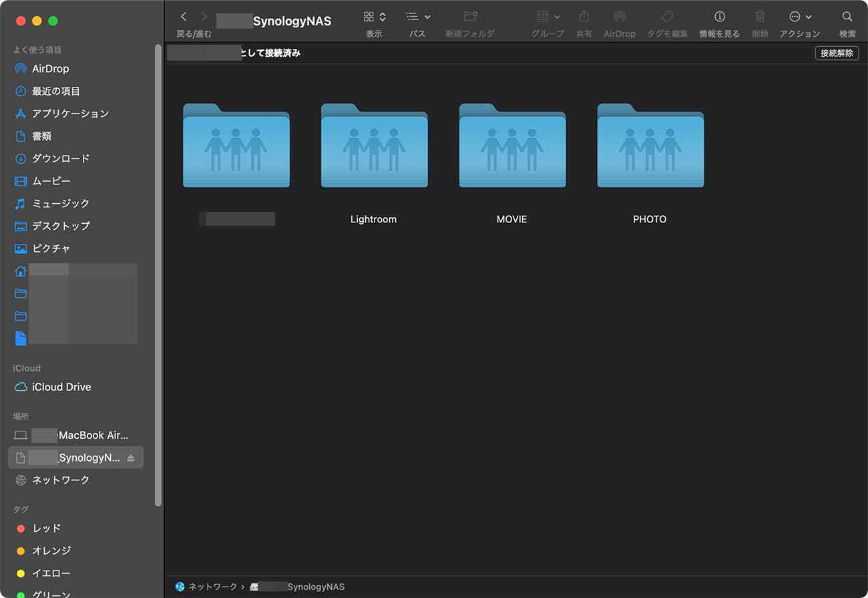Image resolution: width=868 pixels, height=598 pixels.
Task: Click the yellow minimize window button
Action: pos(37,21)
